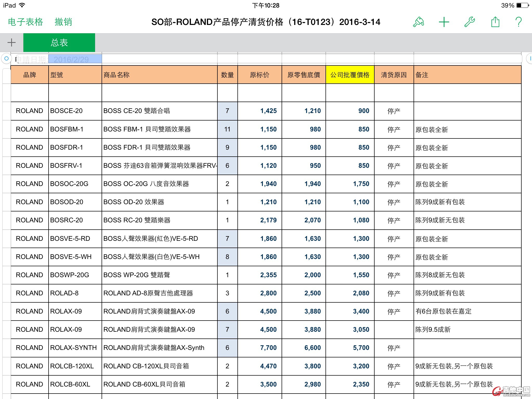Screen dimensions: 532x399
Task: Tap the table select handle circle
Action: click(x=6, y=59)
